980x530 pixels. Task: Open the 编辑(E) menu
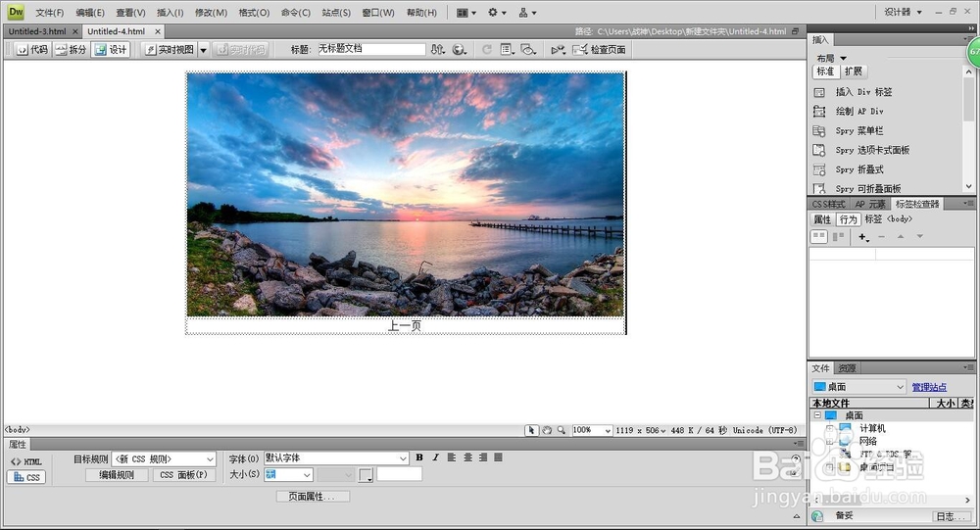point(90,13)
